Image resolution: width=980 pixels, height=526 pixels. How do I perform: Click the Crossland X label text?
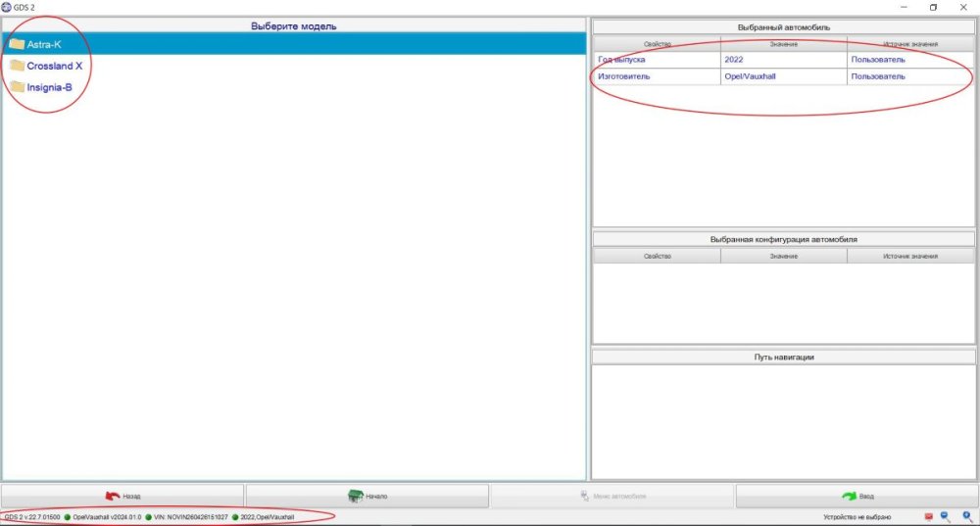pyautogui.click(x=54, y=66)
